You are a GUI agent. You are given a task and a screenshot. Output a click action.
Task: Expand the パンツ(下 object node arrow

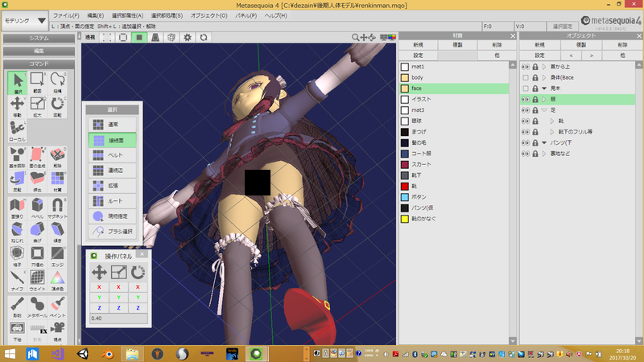pos(544,143)
